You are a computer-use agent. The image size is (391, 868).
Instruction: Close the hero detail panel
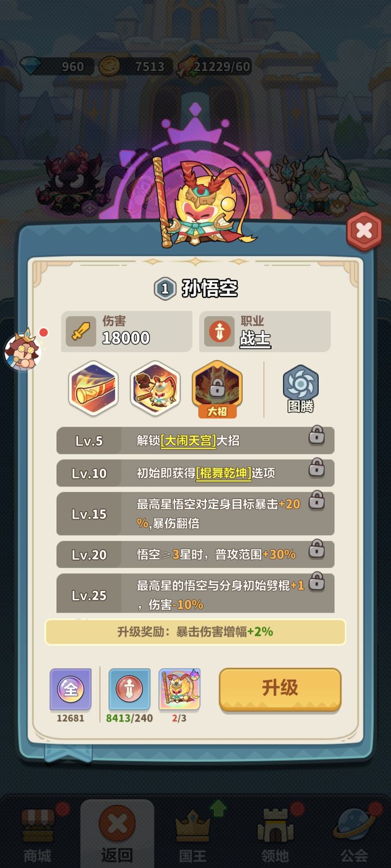click(364, 232)
